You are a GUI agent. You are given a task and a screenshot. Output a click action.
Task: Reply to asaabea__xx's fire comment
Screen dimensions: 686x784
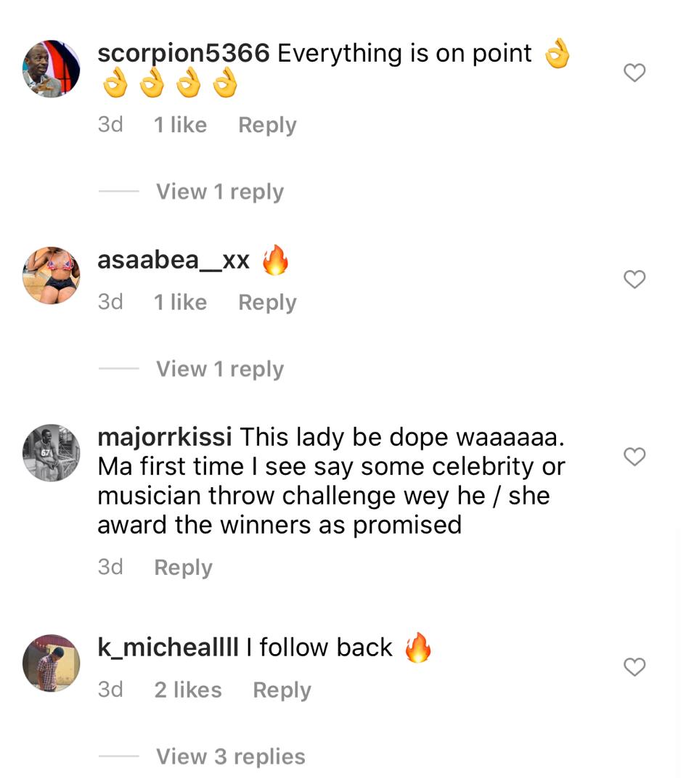click(267, 303)
